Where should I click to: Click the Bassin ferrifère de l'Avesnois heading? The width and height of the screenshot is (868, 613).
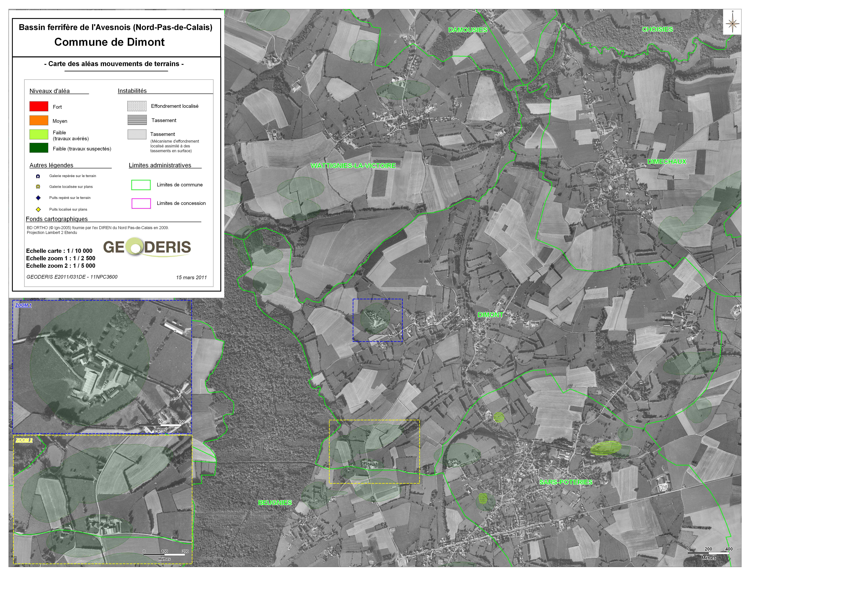point(116,27)
